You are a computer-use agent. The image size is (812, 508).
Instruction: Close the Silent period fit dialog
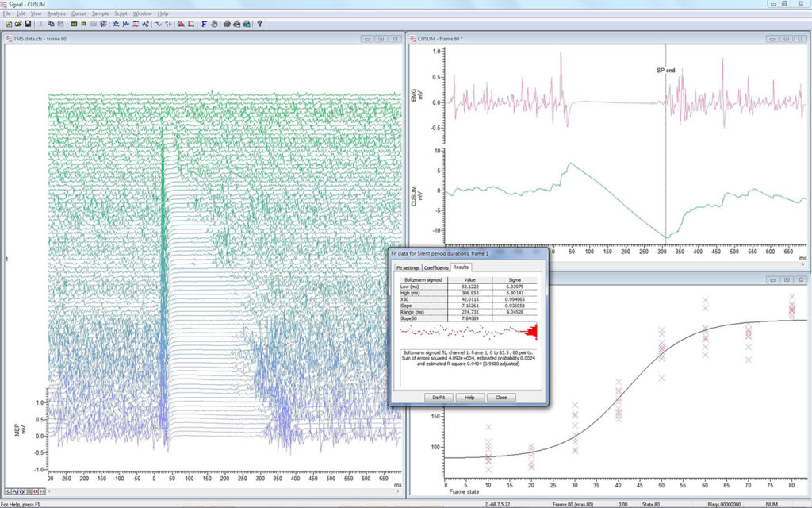click(502, 397)
